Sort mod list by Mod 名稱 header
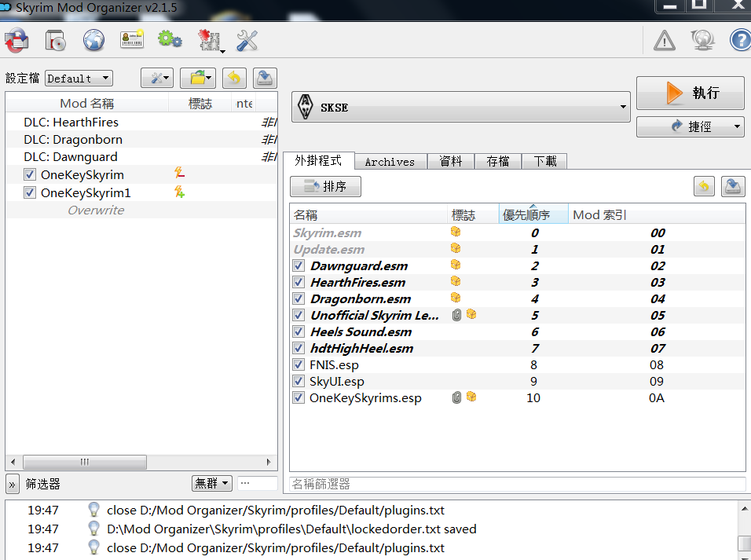 pos(87,104)
